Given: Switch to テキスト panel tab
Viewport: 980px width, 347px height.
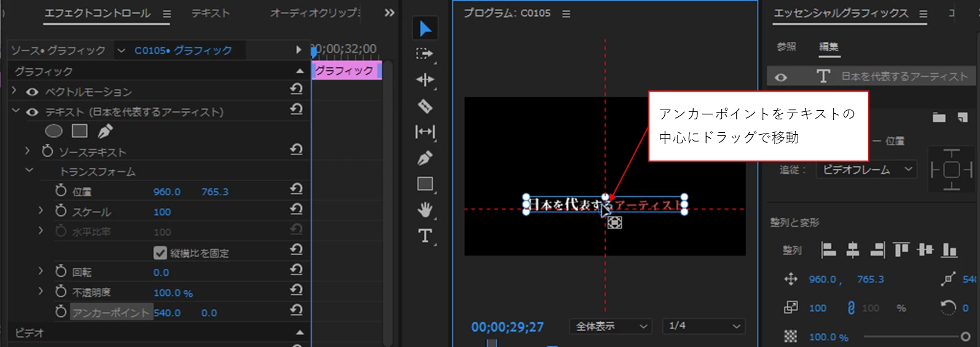Looking at the screenshot, I should pyautogui.click(x=211, y=14).
